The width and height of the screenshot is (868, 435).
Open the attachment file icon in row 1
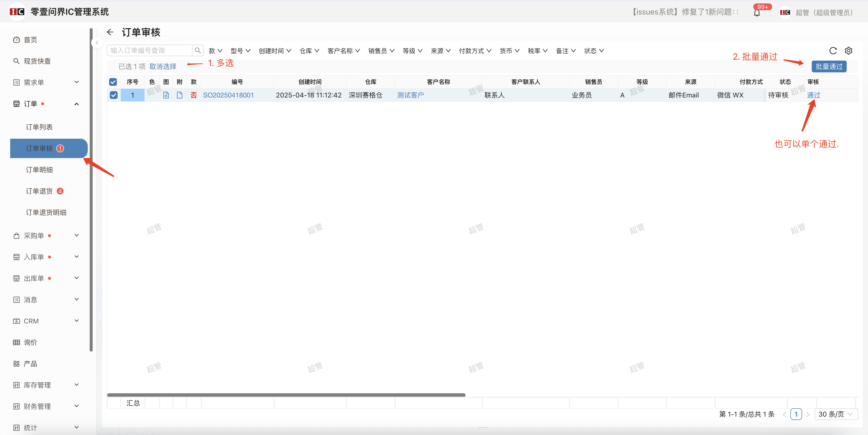pos(180,95)
